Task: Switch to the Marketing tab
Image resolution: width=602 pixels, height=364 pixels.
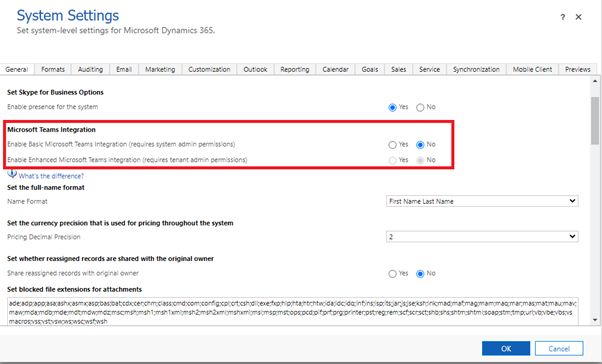Action: 160,69
